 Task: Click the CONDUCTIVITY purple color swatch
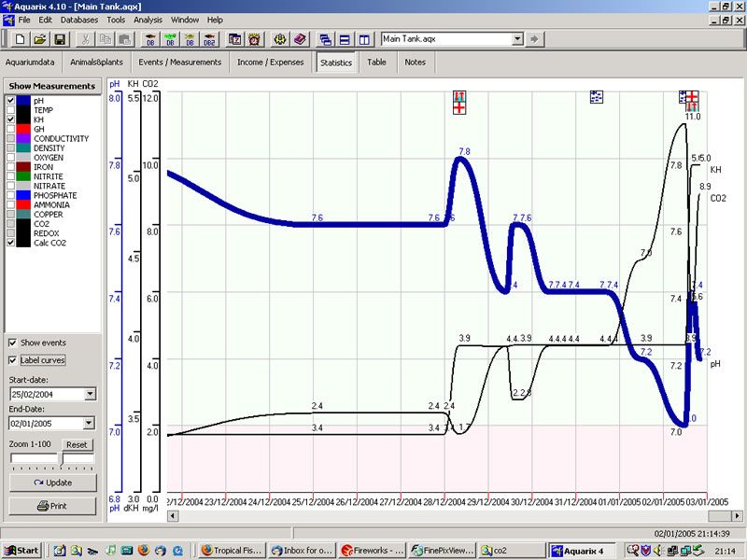click(23, 138)
